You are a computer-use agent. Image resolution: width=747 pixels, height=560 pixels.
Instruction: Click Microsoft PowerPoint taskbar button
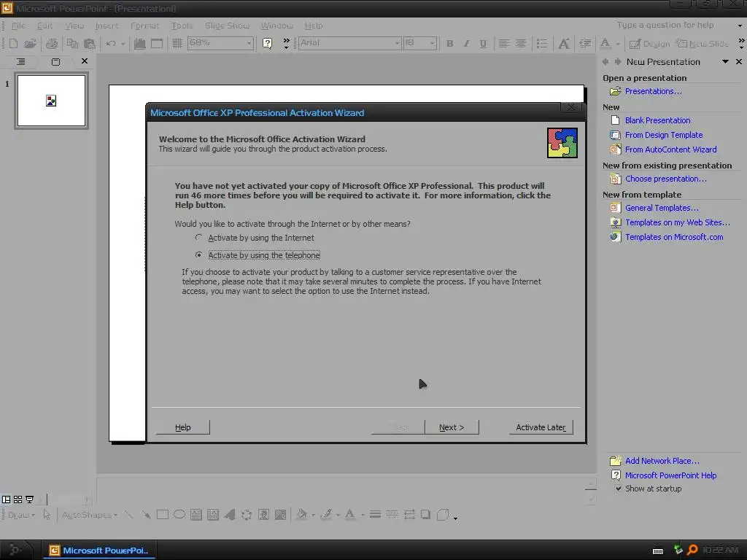coord(99,550)
